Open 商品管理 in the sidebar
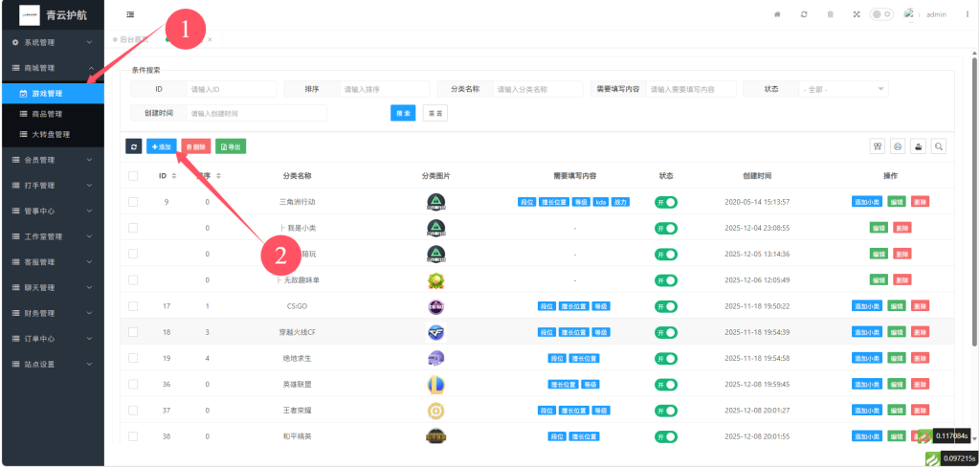This screenshot has width=980, height=468. (52, 114)
